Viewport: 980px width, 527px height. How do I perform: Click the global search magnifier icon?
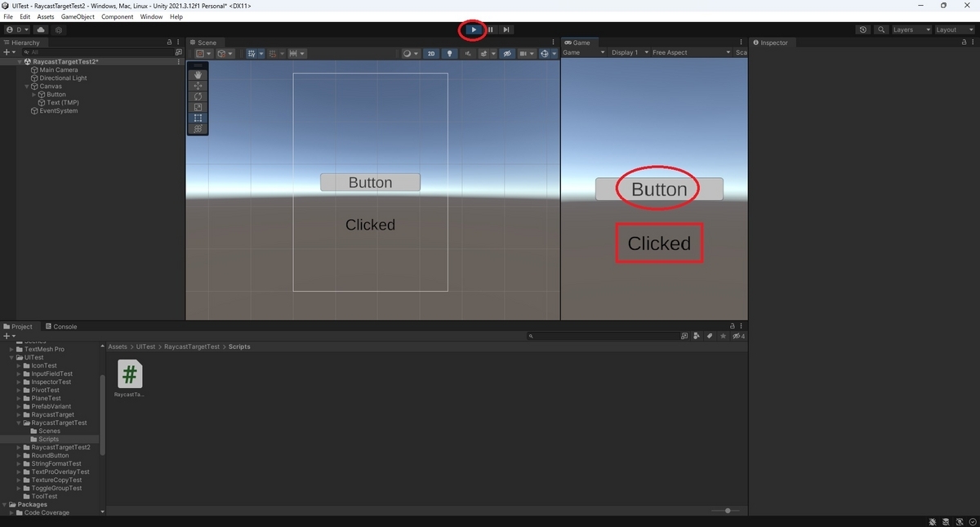(881, 29)
